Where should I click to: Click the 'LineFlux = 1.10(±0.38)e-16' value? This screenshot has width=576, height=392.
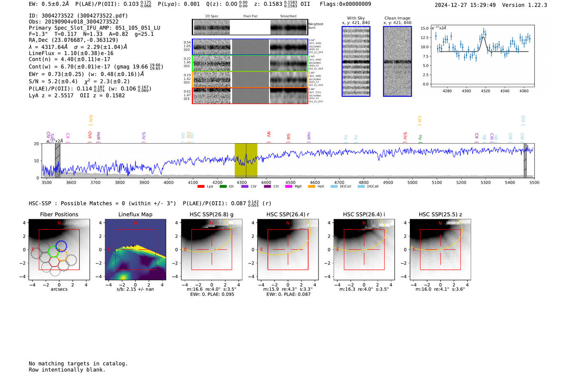[71, 53]
